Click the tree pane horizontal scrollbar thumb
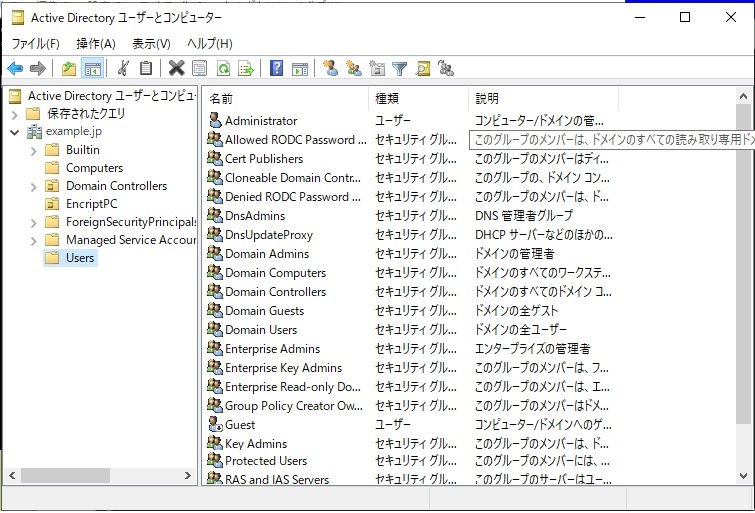The width and height of the screenshot is (755, 513). tap(65, 475)
